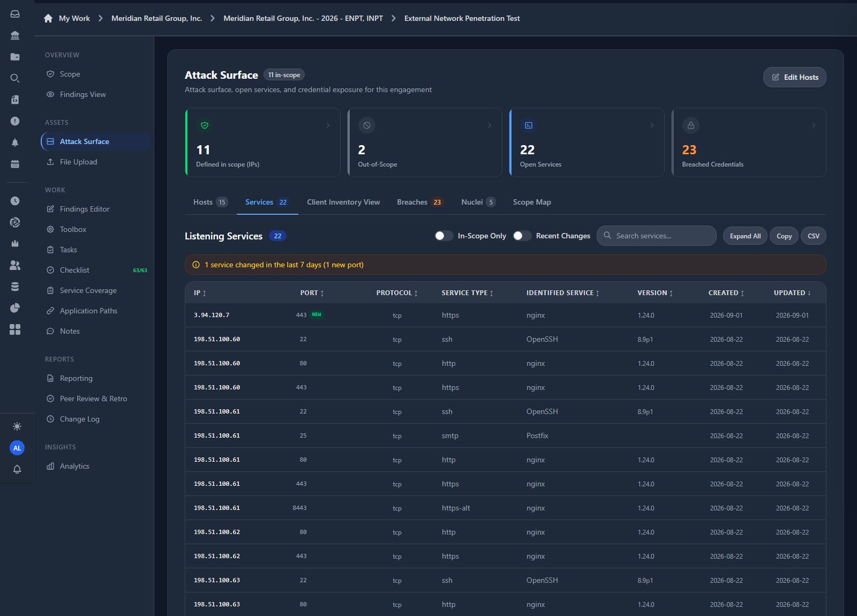Image resolution: width=857 pixels, height=616 pixels.
Task: Click the 198.51.100.61 row with port 8443
Action: tap(505, 508)
